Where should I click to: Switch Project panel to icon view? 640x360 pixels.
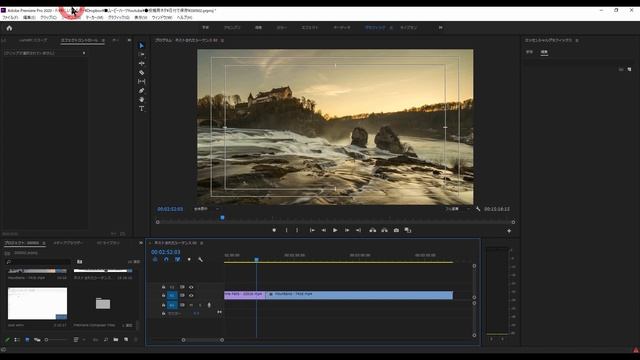tap(27, 340)
